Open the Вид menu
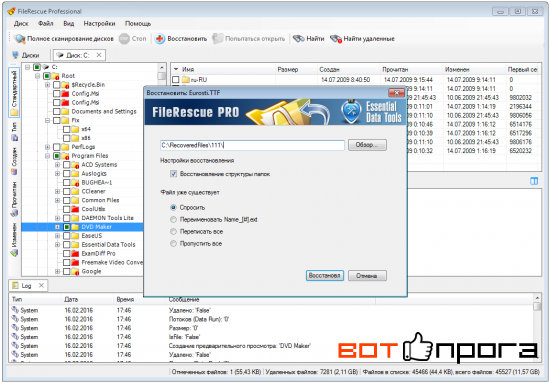The height and width of the screenshot is (383, 550). coord(69,23)
